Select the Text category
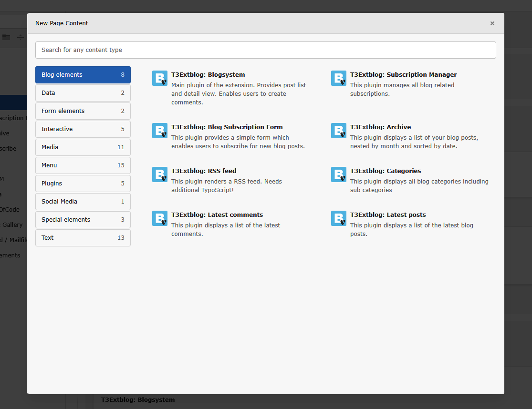The width and height of the screenshot is (532, 409). point(83,238)
